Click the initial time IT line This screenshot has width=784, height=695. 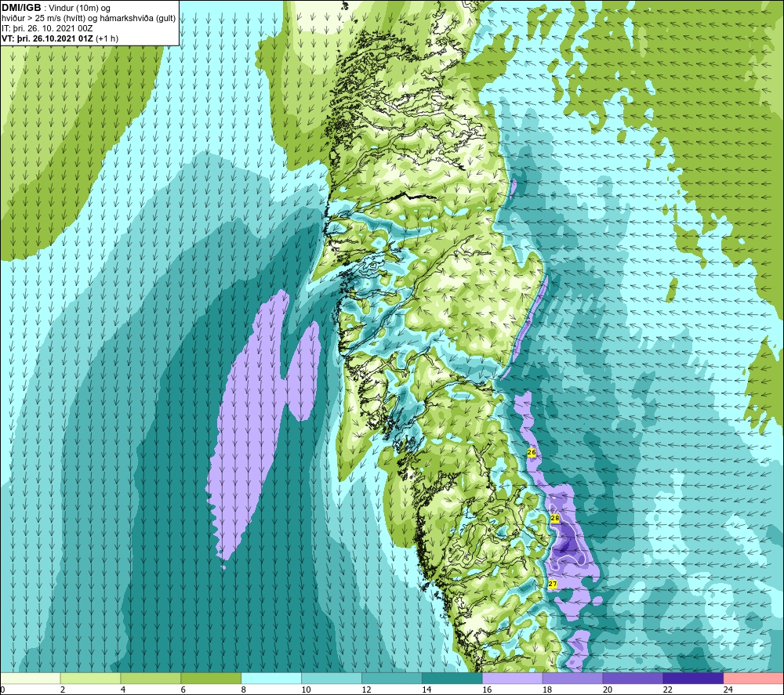click(47, 28)
